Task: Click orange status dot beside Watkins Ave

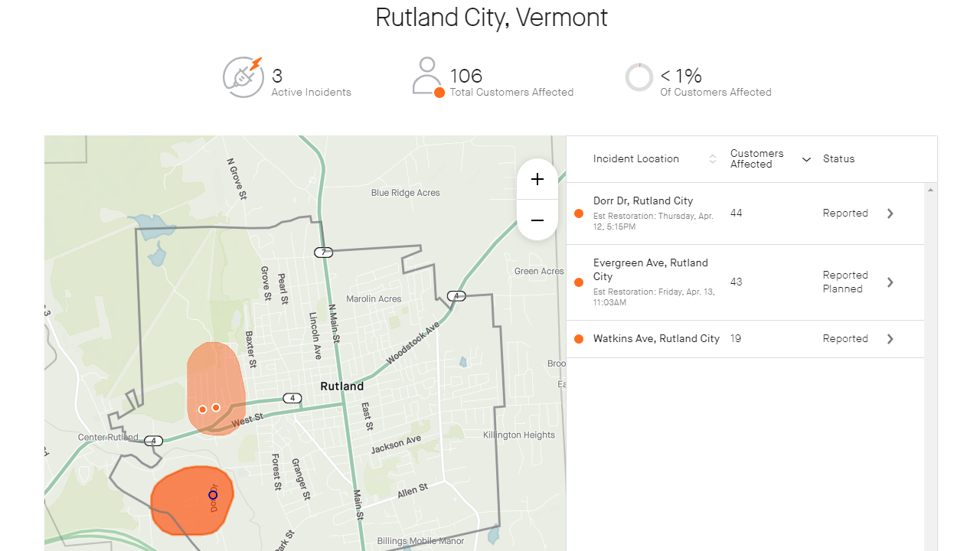Action: point(578,339)
